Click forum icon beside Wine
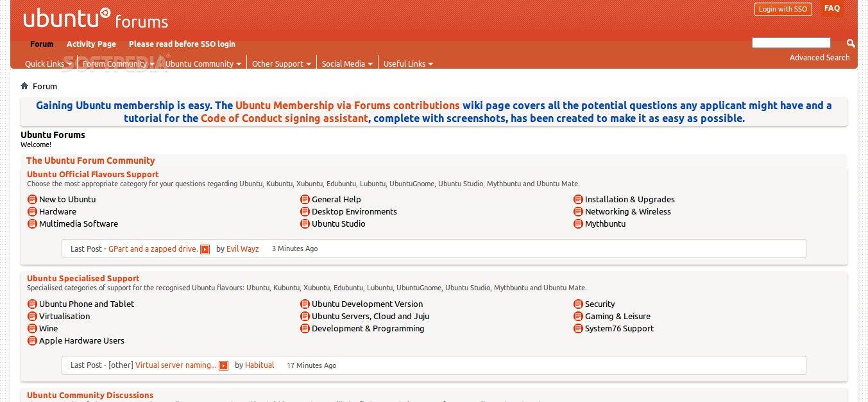The height and width of the screenshot is (402, 868). 32,328
